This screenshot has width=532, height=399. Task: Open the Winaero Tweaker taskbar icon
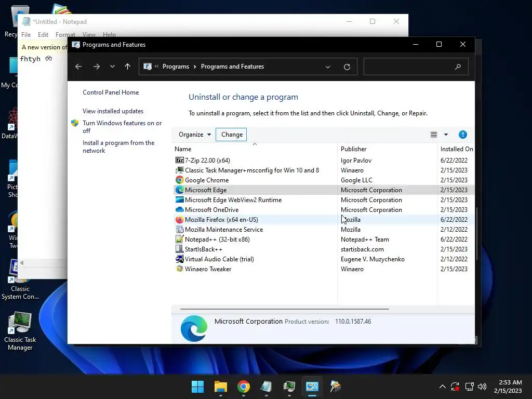(x=335, y=387)
